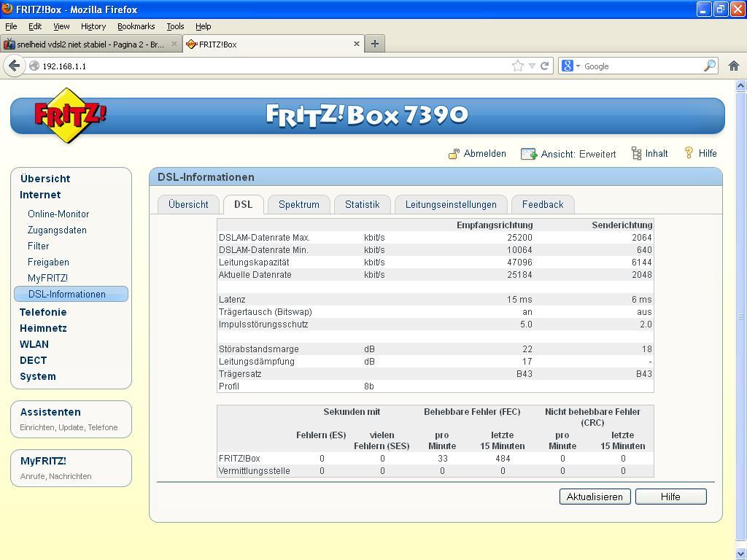Click the scrollbar down arrow
The height and width of the screenshot is (560, 747).
pyautogui.click(x=740, y=553)
